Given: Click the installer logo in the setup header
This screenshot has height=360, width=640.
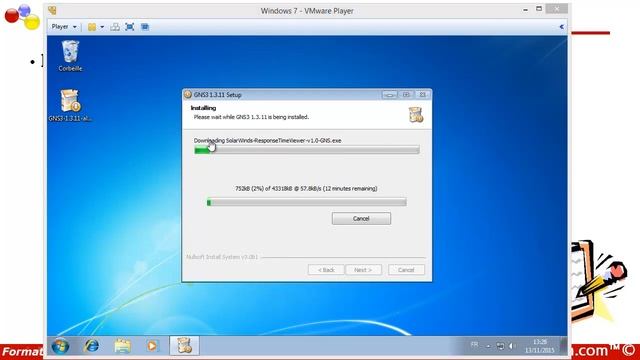Looking at the screenshot, I should pos(416,114).
